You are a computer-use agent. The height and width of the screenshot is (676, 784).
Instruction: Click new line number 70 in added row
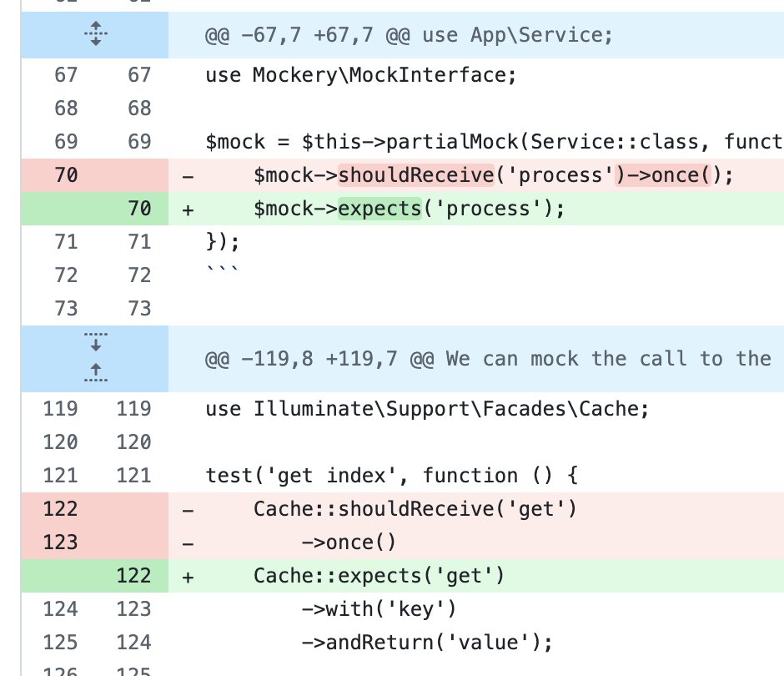coord(139,209)
